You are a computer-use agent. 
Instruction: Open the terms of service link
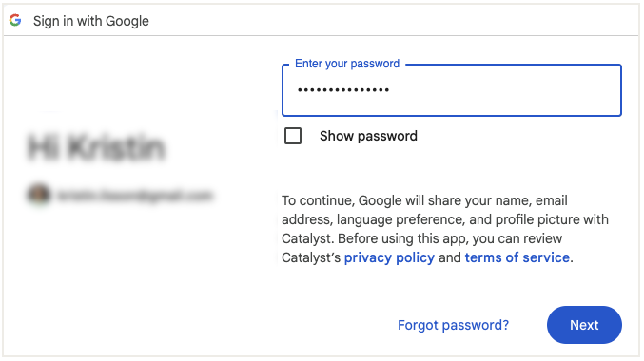click(517, 257)
